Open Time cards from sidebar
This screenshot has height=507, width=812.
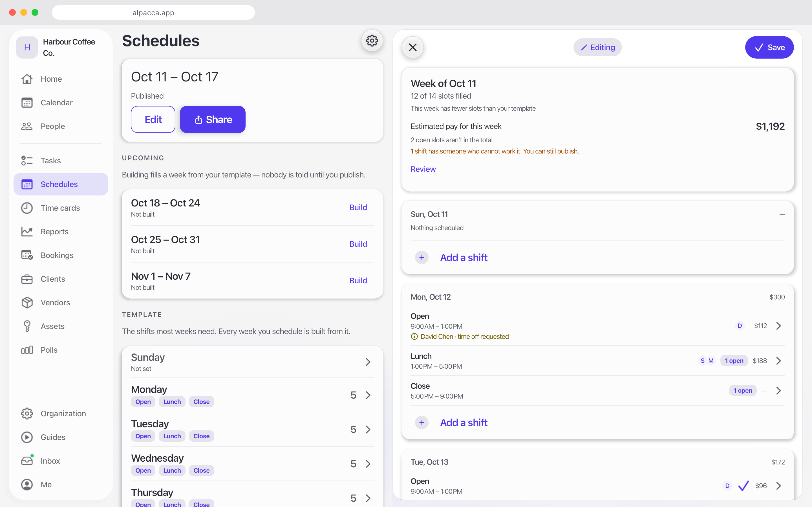61,208
